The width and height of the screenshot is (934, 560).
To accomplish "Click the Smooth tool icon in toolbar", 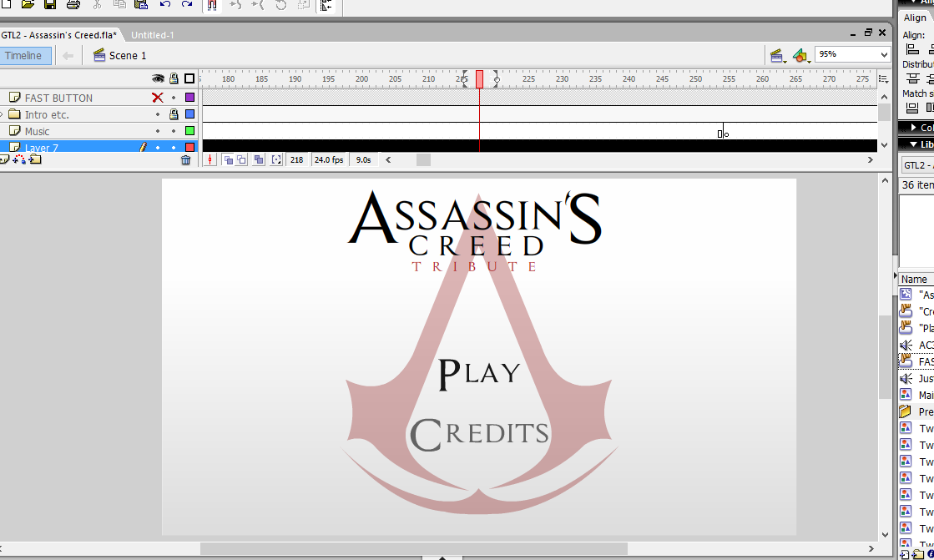I will pos(235,5).
